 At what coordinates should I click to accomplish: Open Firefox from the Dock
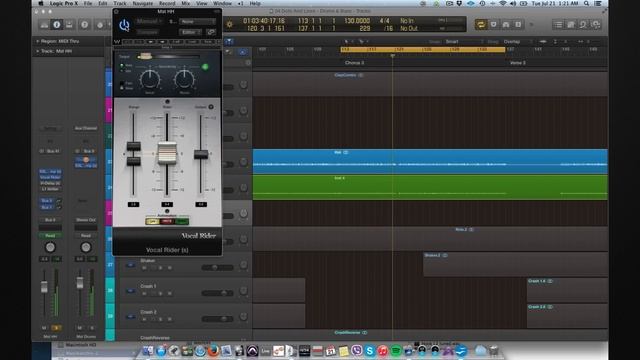[x=213, y=351]
